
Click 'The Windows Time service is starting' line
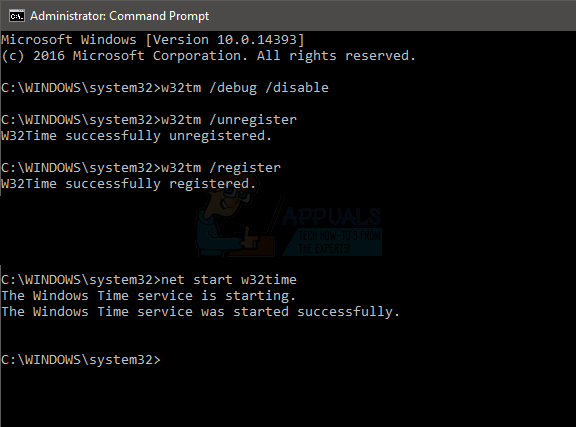click(148, 296)
